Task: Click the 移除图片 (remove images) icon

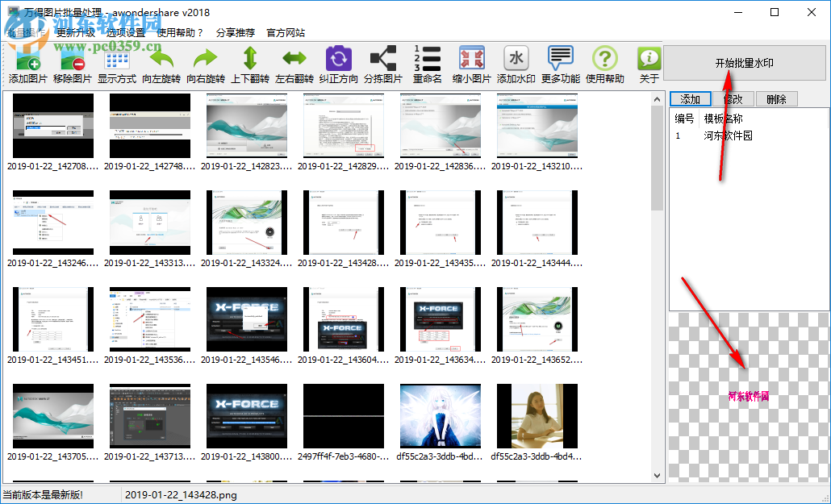Action: click(73, 60)
